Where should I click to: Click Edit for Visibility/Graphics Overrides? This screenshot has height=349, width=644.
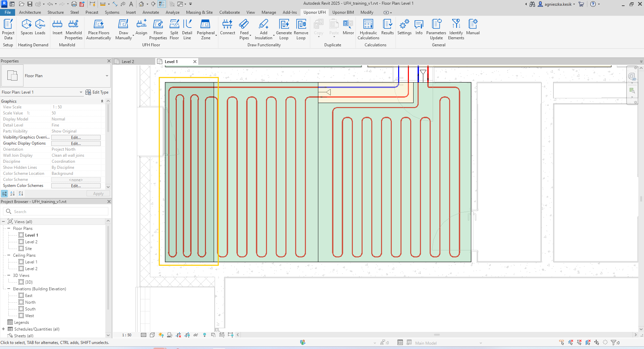(x=76, y=138)
